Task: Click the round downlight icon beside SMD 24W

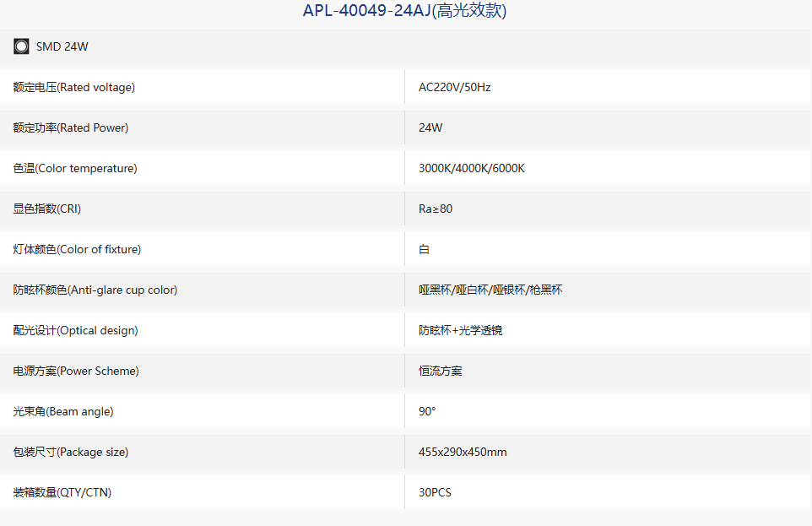Action: 21,46
